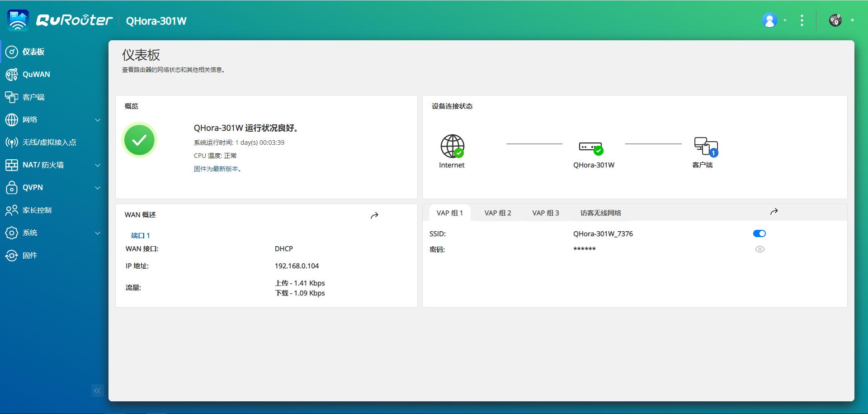Screen dimensions: 868x414
Task: Open the 家长控制 sidebar item
Action: coord(37,210)
